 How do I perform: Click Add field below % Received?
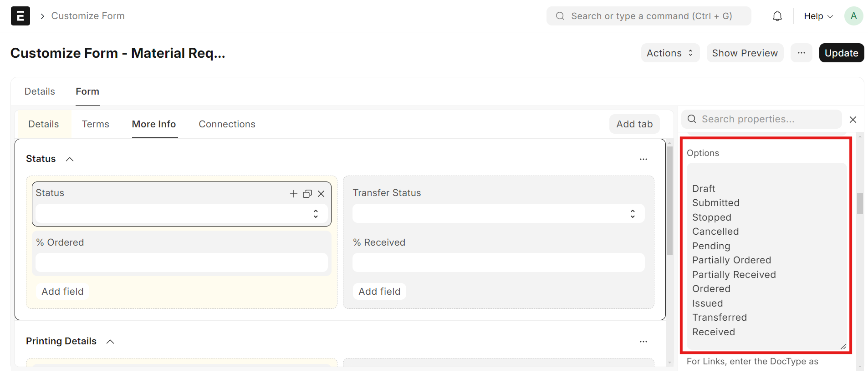379,291
